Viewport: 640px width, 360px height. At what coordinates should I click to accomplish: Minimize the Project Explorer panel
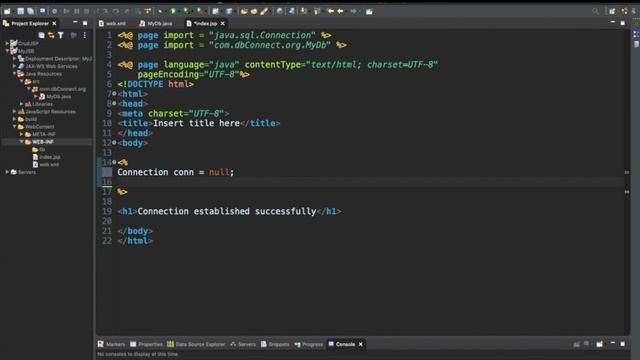click(x=75, y=23)
